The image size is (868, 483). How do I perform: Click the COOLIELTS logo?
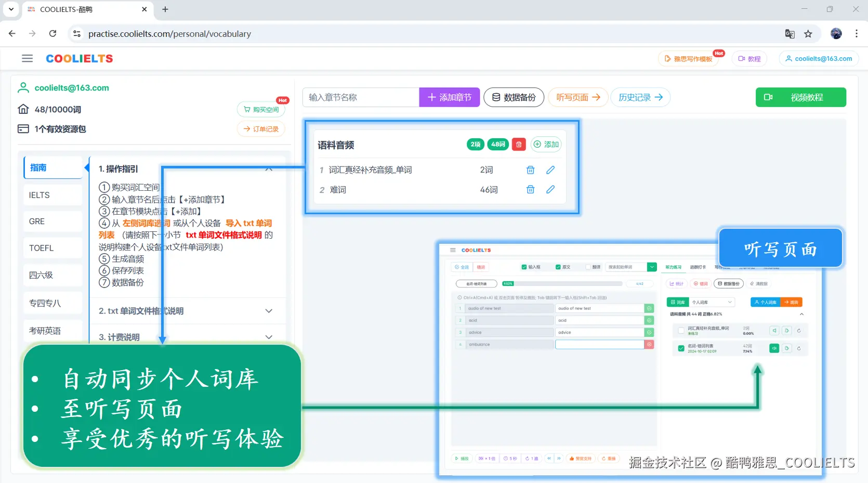(80, 59)
